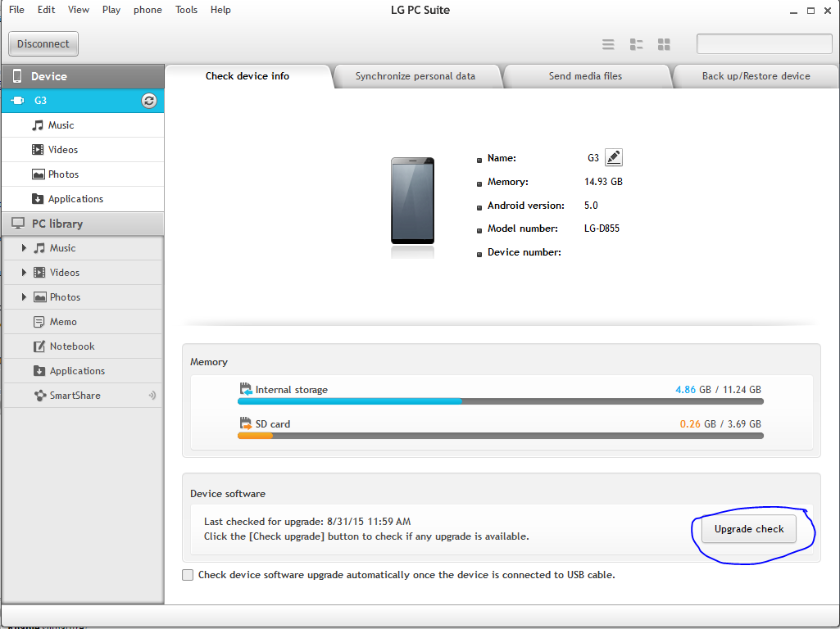Click the Android version value 5.0

pyautogui.click(x=591, y=206)
